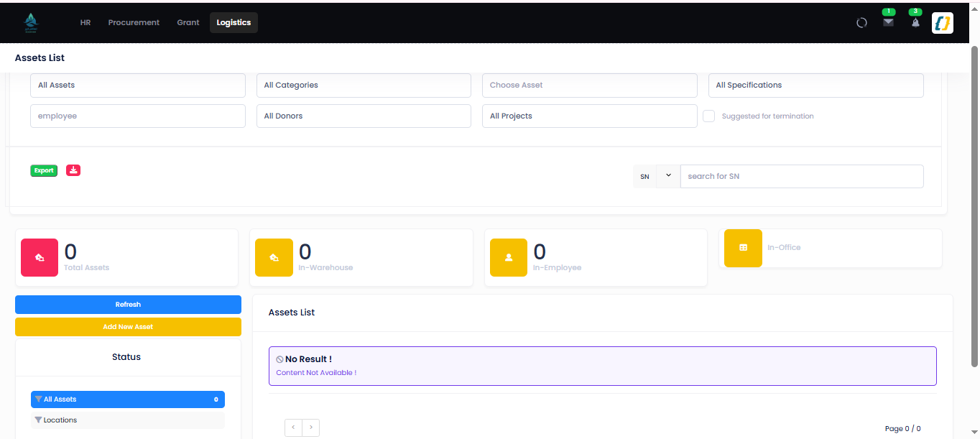The height and width of the screenshot is (439, 980).
Task: Click the company logo in the navbar
Action: tap(31, 23)
